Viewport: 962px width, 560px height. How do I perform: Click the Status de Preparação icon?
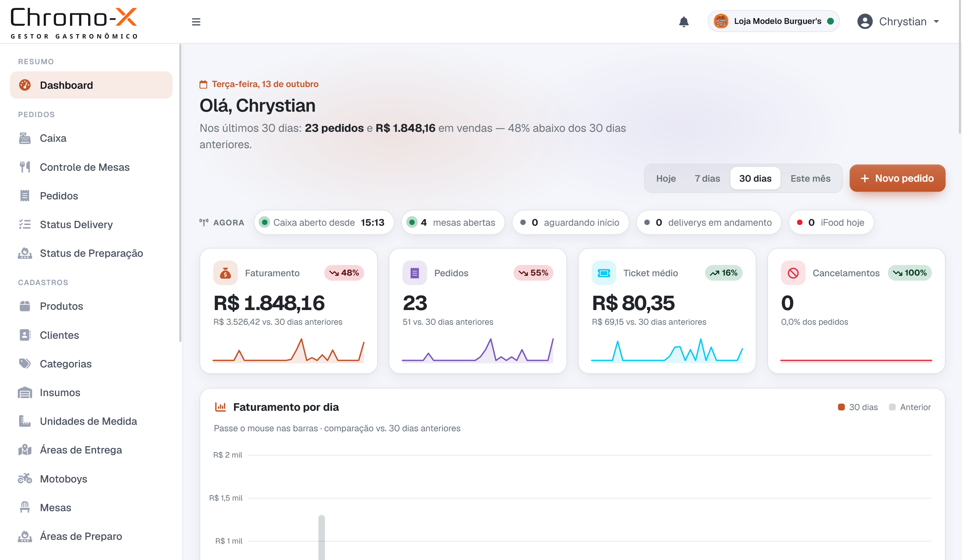pyautogui.click(x=25, y=253)
